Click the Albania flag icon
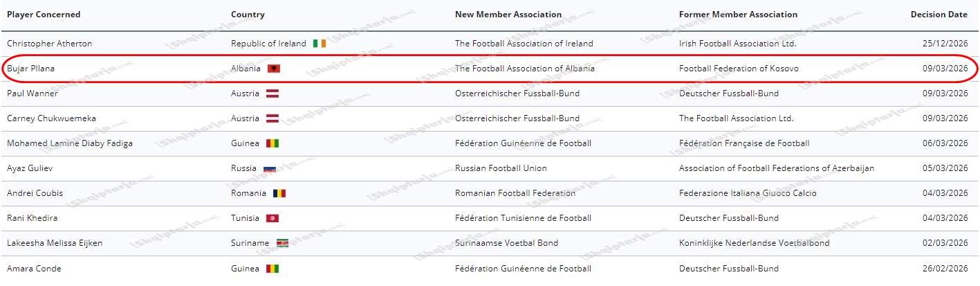This screenshot has width=980, height=286. tap(274, 69)
